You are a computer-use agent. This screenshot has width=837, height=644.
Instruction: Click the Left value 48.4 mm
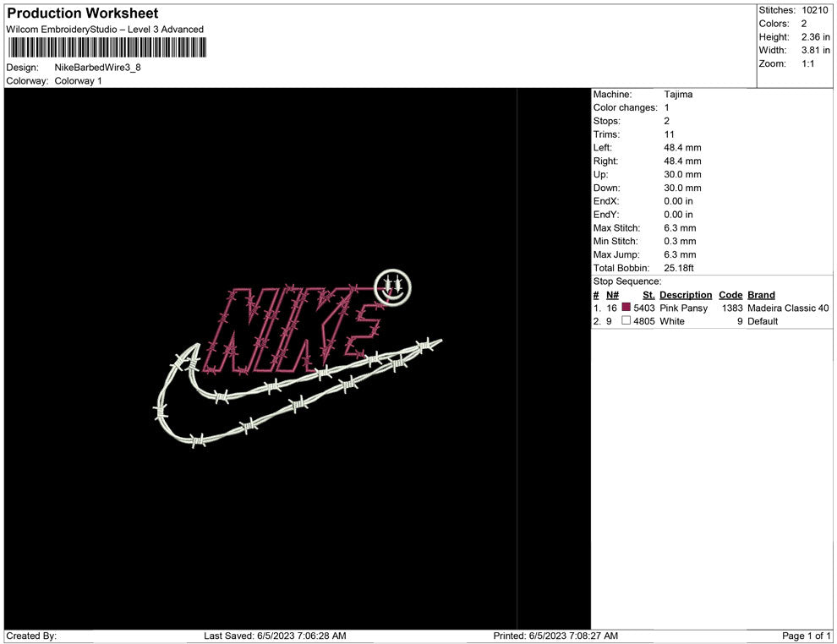click(683, 147)
